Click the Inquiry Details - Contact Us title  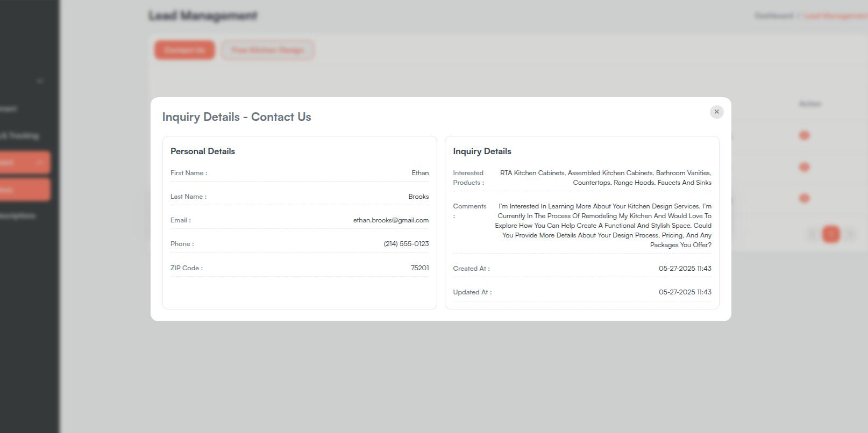point(237,117)
